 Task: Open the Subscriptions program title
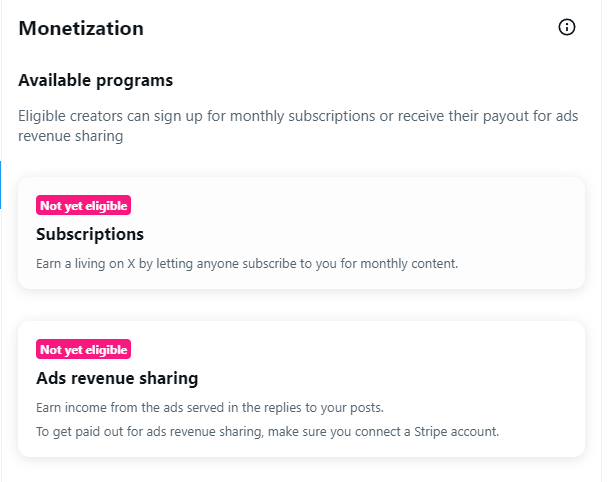pyautogui.click(x=90, y=234)
